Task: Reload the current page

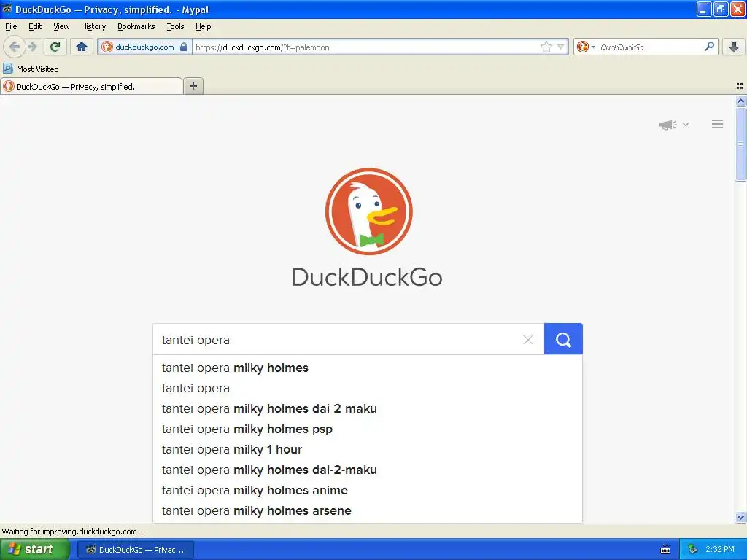Action: coord(55,47)
